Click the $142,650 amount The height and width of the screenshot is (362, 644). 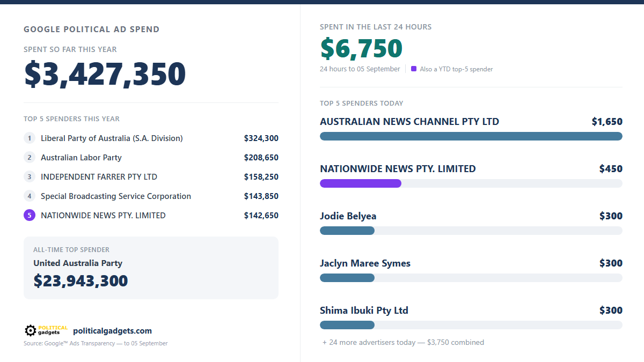pos(261,216)
